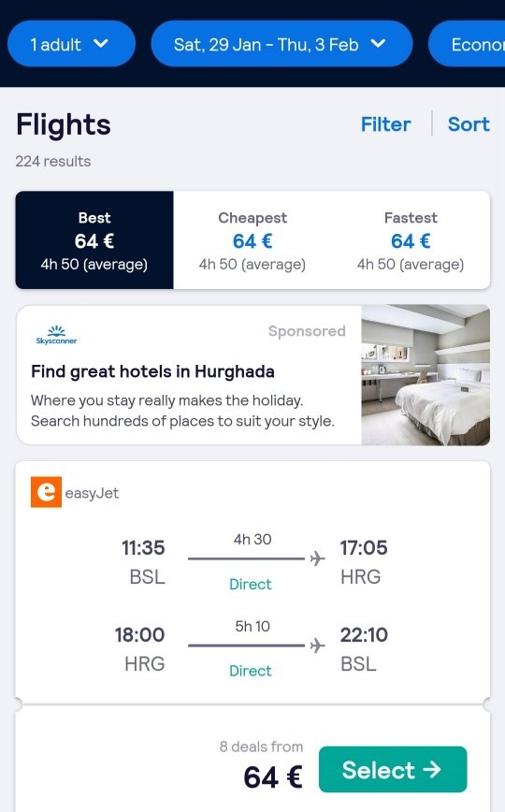Open the hotel room thumbnail image
505x812 pixels.
click(x=426, y=375)
